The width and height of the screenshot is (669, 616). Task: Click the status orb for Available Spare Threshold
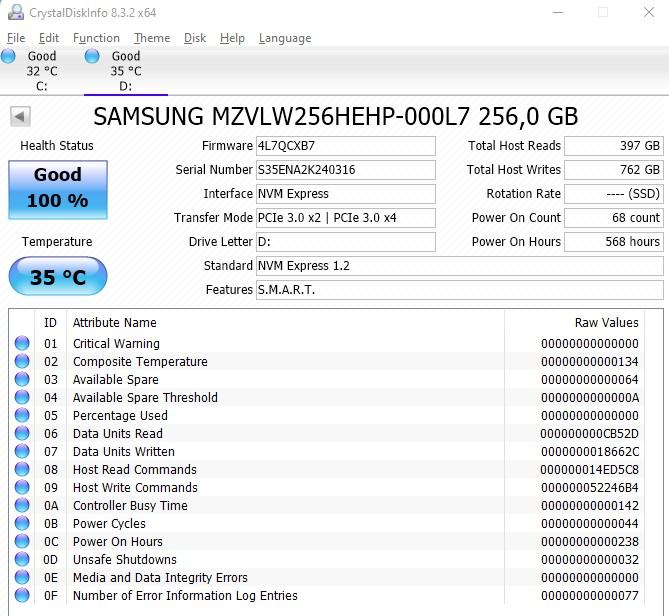coord(22,397)
